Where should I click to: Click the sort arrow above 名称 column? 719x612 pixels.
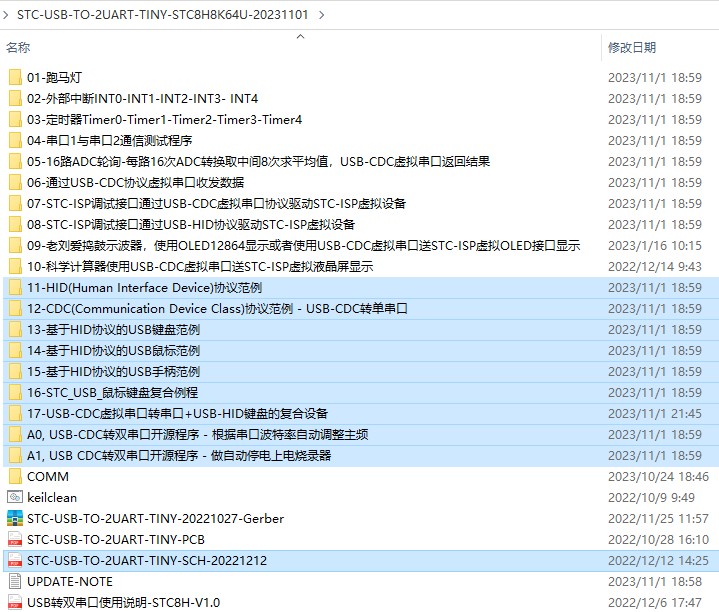click(300, 36)
